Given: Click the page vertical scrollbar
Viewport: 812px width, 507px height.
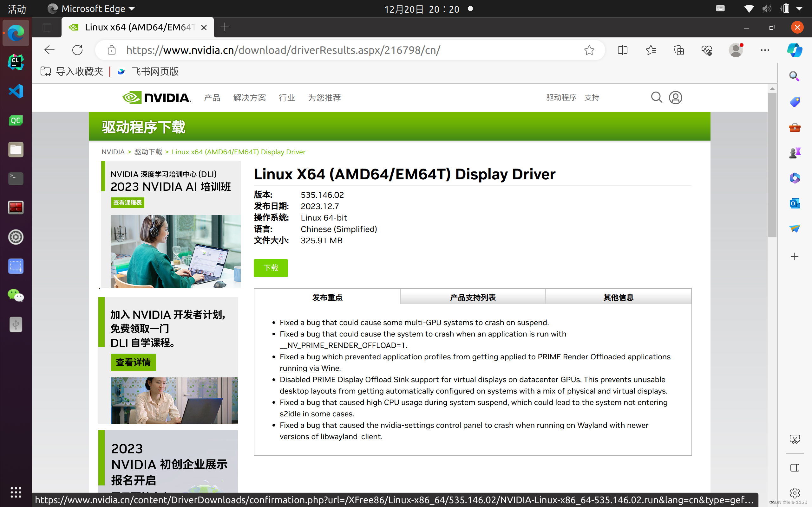Looking at the screenshot, I should [772, 164].
